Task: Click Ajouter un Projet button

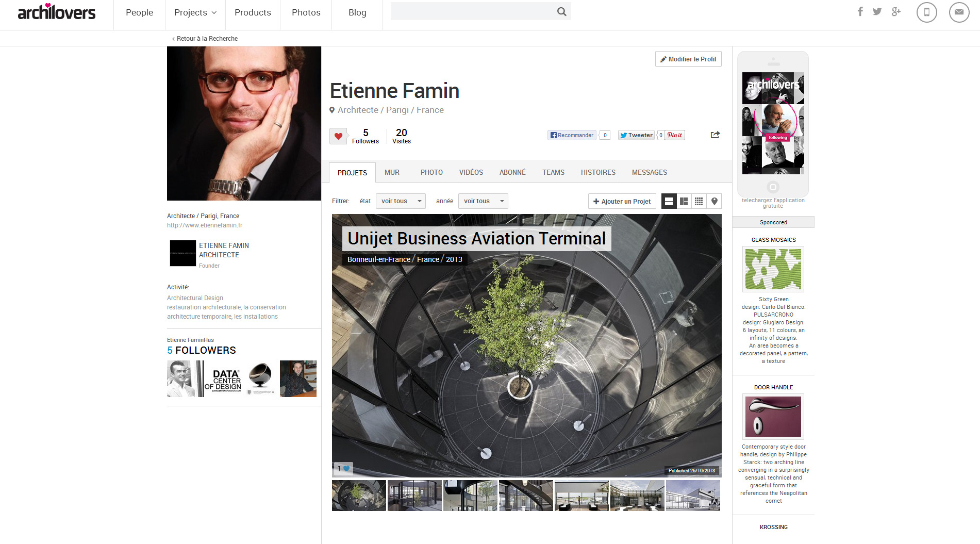Action: coord(622,201)
